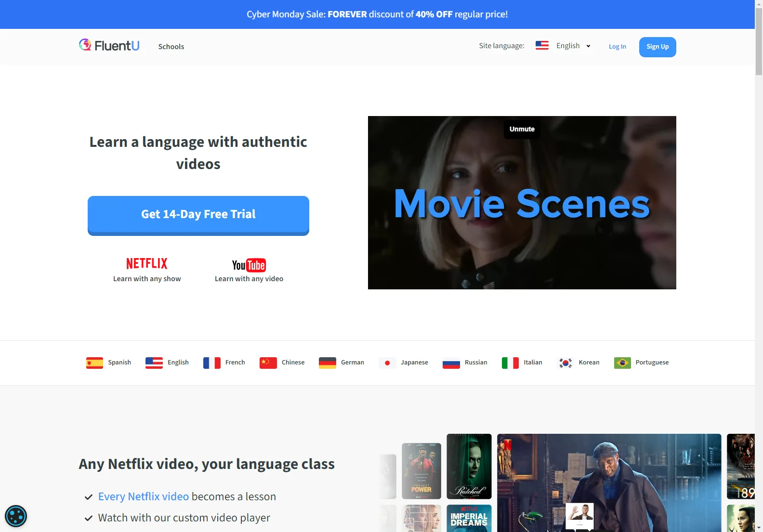
Task: Select the Spanish flag icon
Action: (94, 363)
